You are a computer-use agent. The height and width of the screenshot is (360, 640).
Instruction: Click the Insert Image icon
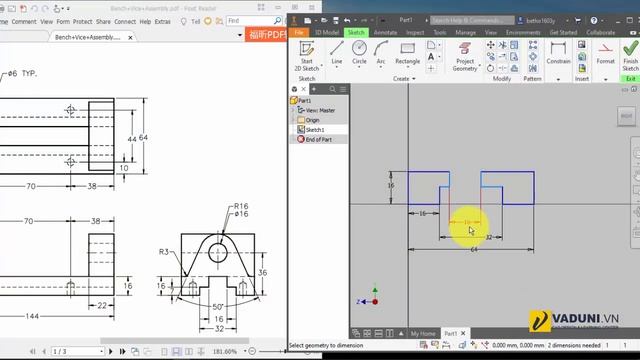coord(582,45)
